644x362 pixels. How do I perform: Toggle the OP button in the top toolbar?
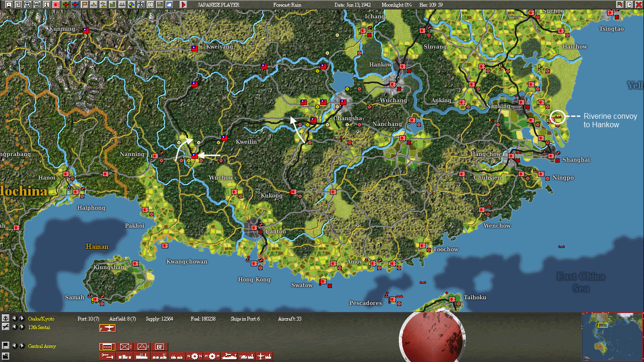[150, 4]
